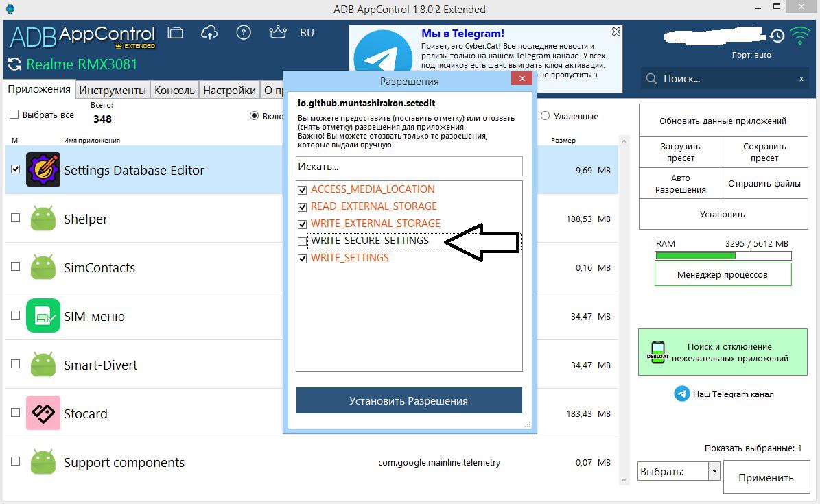Image resolution: width=820 pixels, height=504 pixels.
Task: Uncheck the READ_EXTERNAL_STORAGE permission
Action: [302, 207]
